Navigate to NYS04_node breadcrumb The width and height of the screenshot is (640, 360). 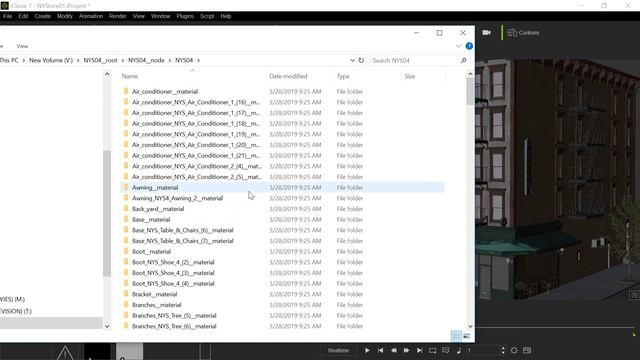coord(146,60)
